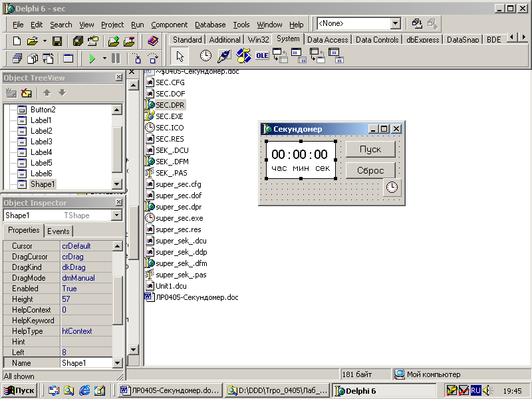Click the Windows Пуск Start button

pos(20,391)
